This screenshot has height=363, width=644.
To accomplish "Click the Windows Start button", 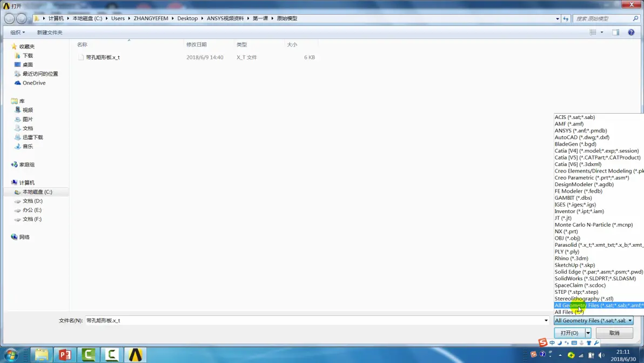I will pos(11,355).
